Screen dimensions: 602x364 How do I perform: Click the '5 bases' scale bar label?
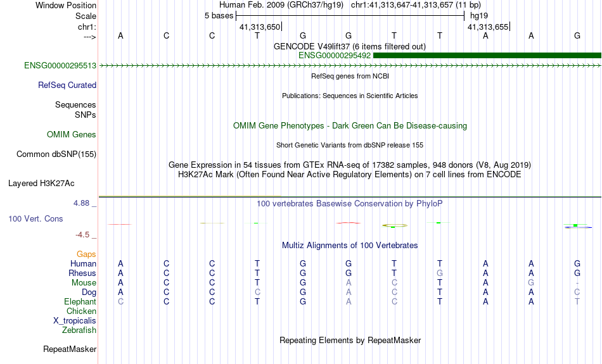219,16
